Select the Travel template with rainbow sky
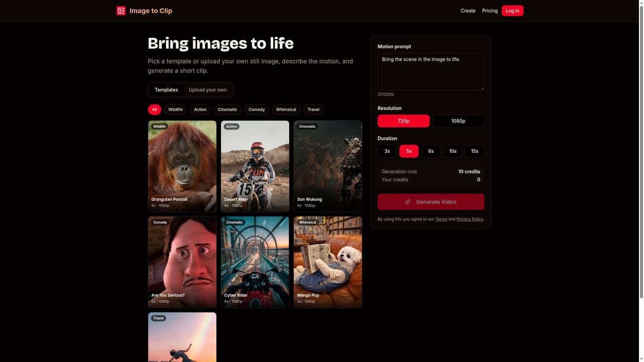Screen dimensions: 644x362 (182, 337)
